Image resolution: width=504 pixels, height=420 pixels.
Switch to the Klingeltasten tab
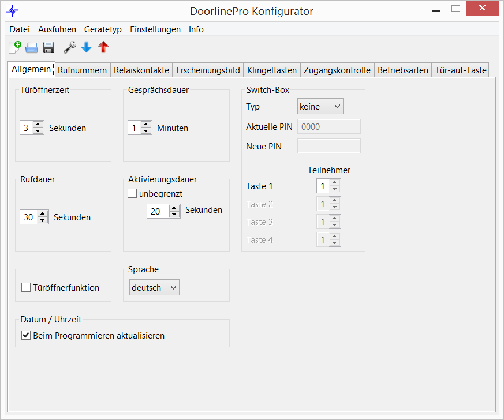tap(272, 70)
